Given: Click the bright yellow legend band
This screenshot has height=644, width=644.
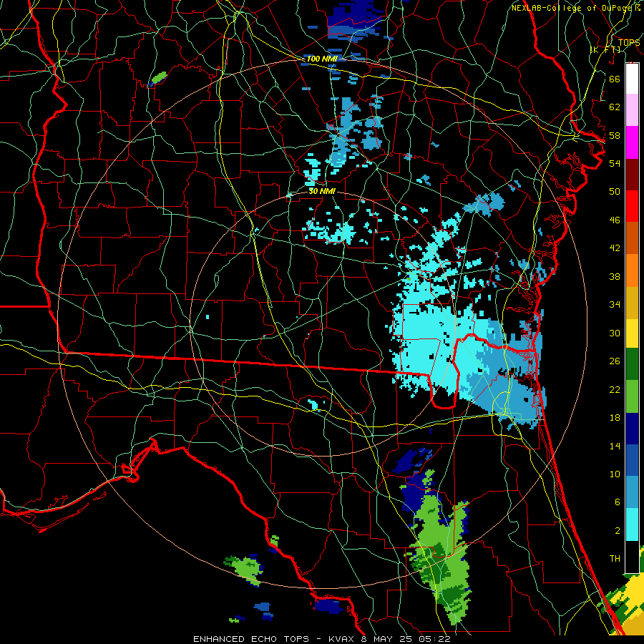Looking at the screenshot, I should pyautogui.click(x=632, y=333).
